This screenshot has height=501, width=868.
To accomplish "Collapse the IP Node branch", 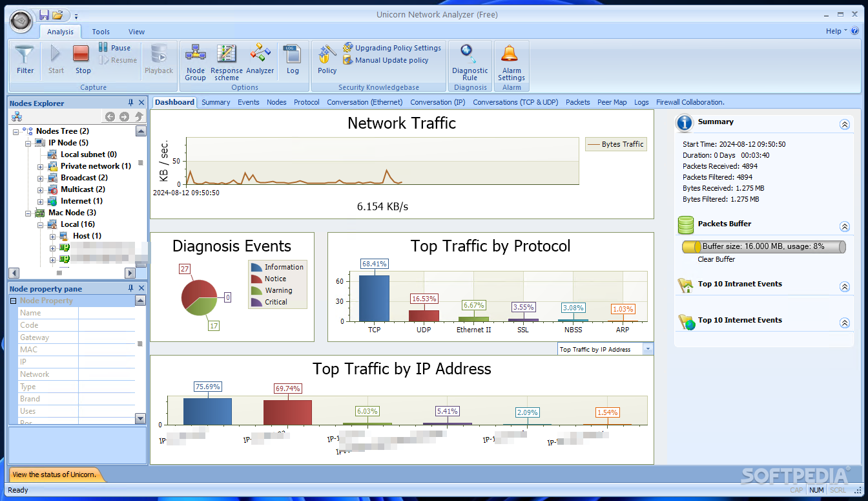I will coord(28,143).
